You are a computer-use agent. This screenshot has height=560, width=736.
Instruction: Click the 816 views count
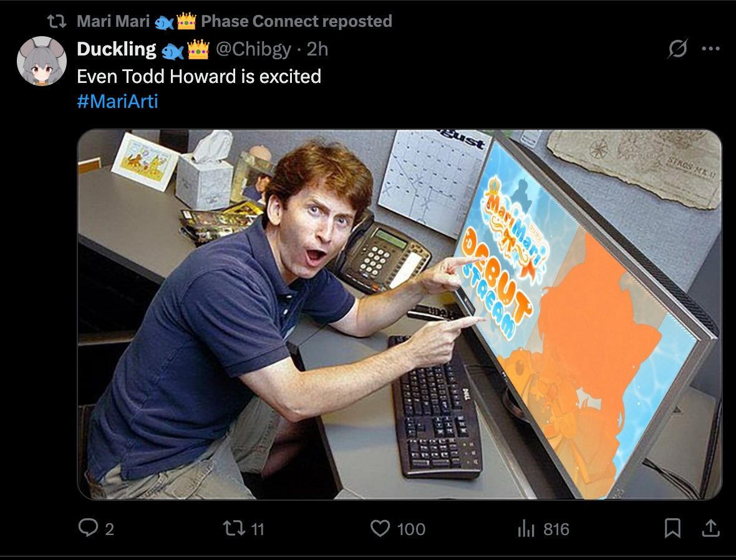(x=556, y=529)
